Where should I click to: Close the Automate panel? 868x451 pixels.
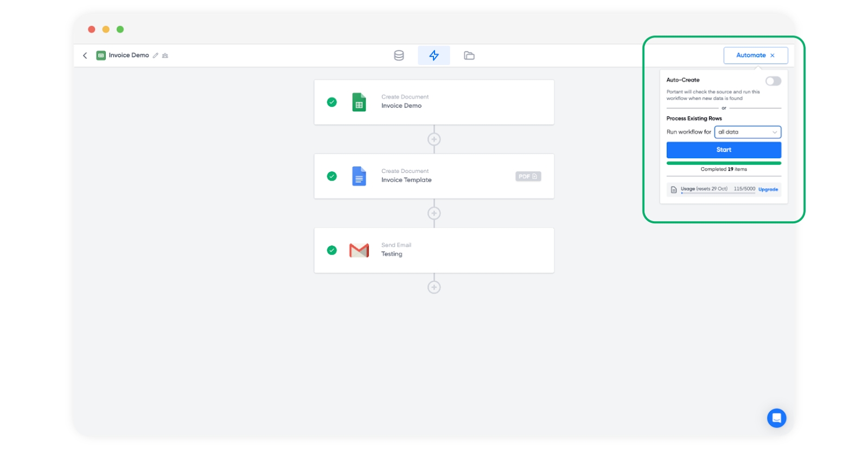click(x=773, y=55)
